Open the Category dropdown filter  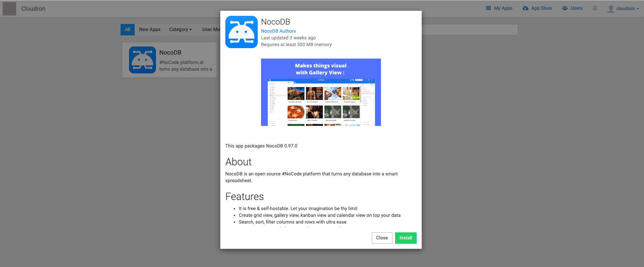180,30
